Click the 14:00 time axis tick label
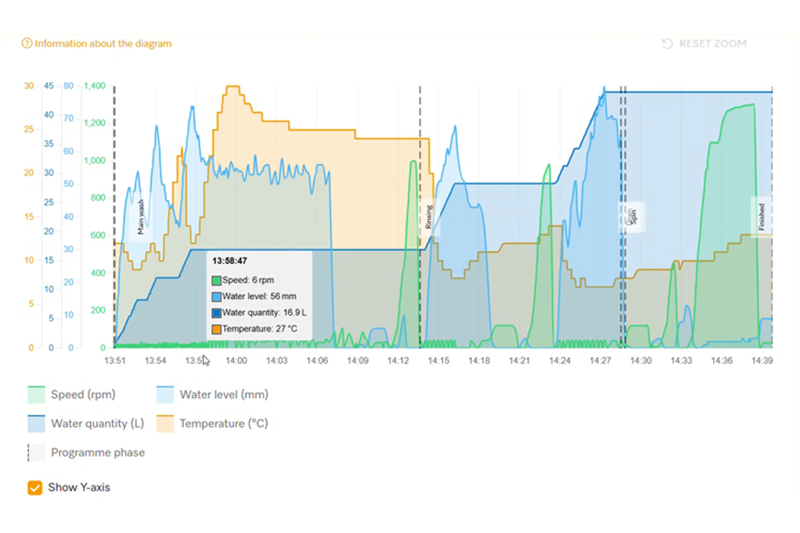The width and height of the screenshot is (800, 533). click(236, 360)
